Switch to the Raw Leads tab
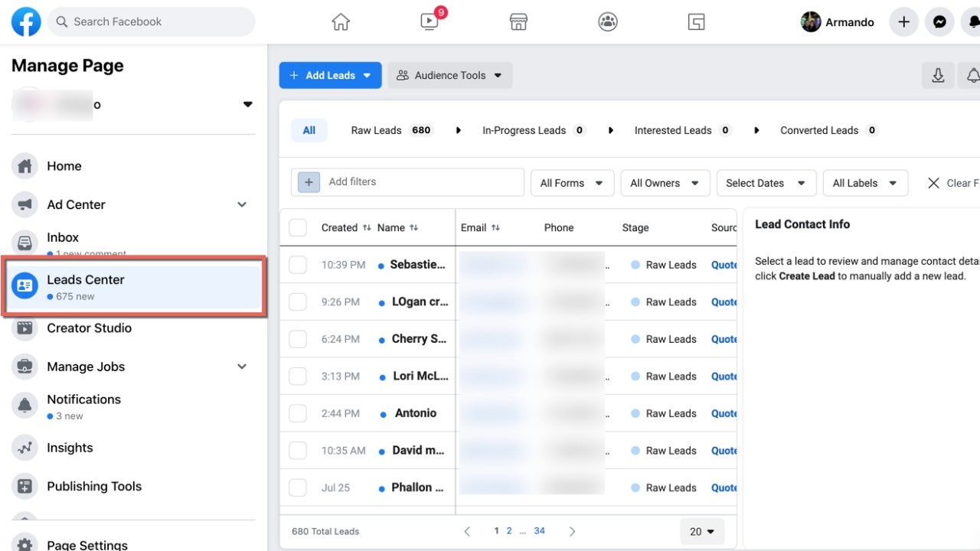Screen dimensions: 980x551 [391, 130]
